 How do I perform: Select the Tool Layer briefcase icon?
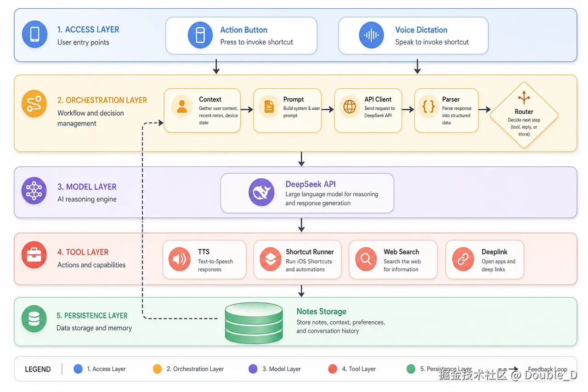pyautogui.click(x=34, y=254)
